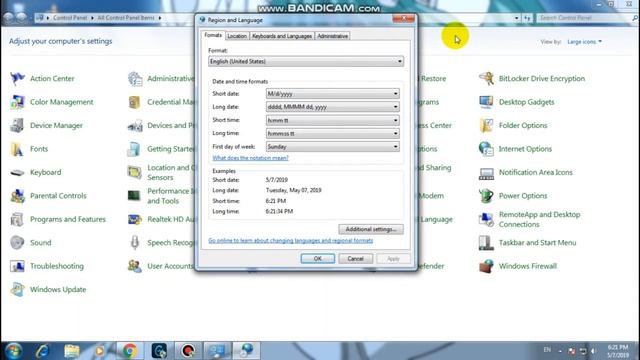Open Action Center in Control Panel
The height and width of the screenshot is (360, 640).
pyautogui.click(x=18, y=78)
